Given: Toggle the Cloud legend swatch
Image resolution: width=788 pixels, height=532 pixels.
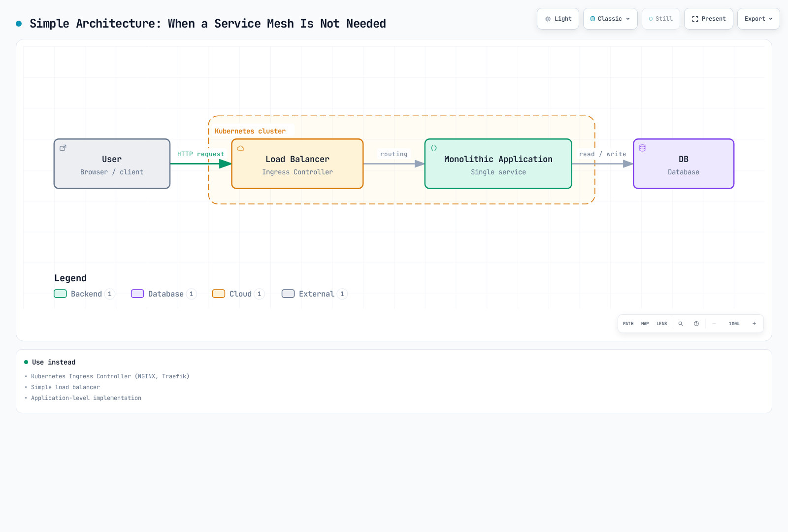Looking at the screenshot, I should coord(219,294).
